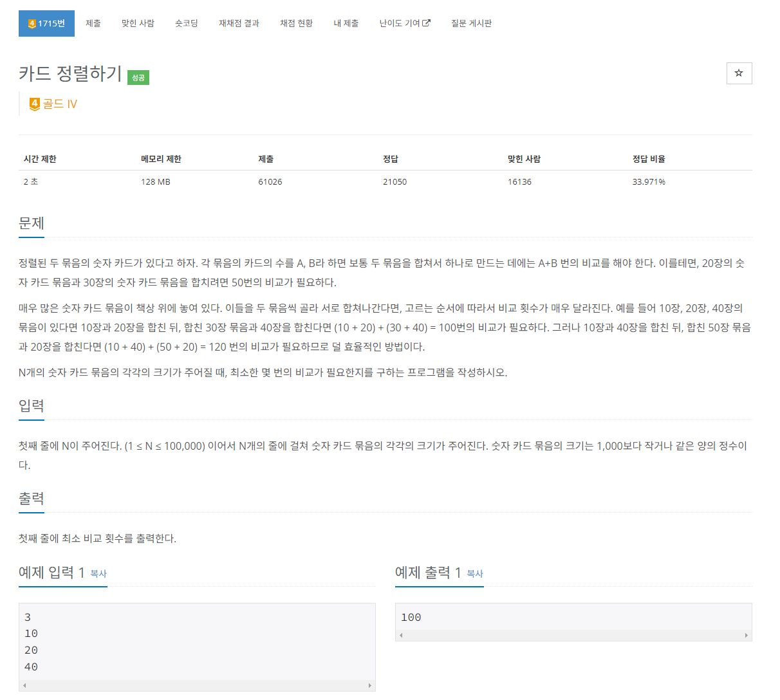
Task: Click the value 3 in example input
Action: (28, 618)
